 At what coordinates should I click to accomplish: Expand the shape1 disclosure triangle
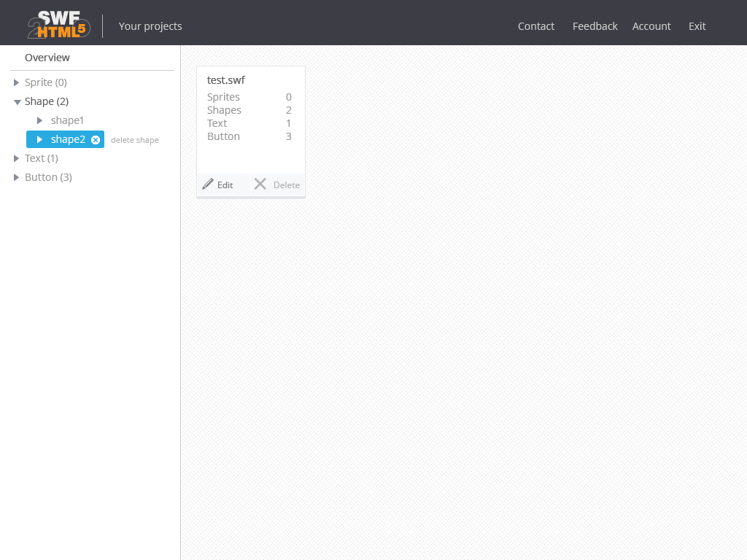tap(40, 120)
